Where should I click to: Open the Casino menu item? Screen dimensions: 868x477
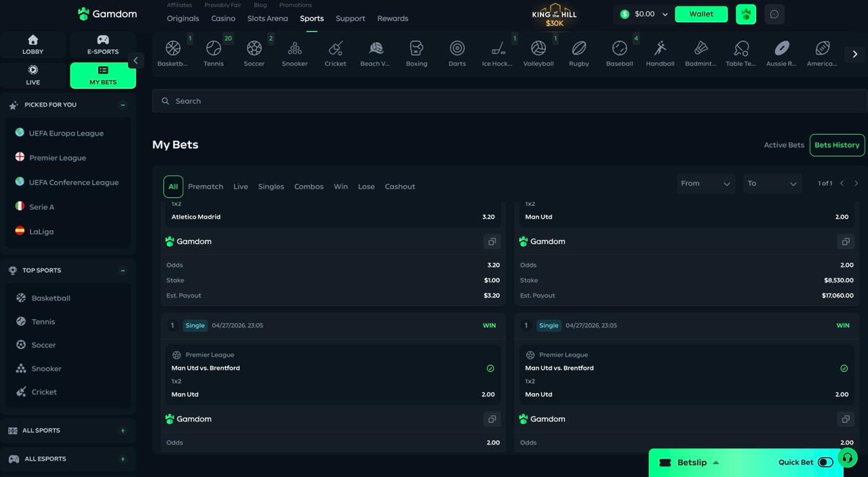(x=223, y=18)
